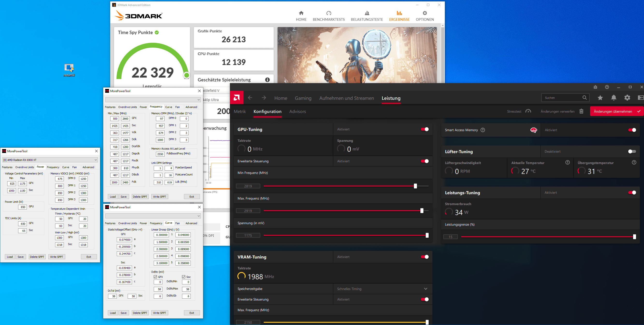
Task: Toggle VRAM Erweiterte Steuerung switch
Action: tap(424, 299)
